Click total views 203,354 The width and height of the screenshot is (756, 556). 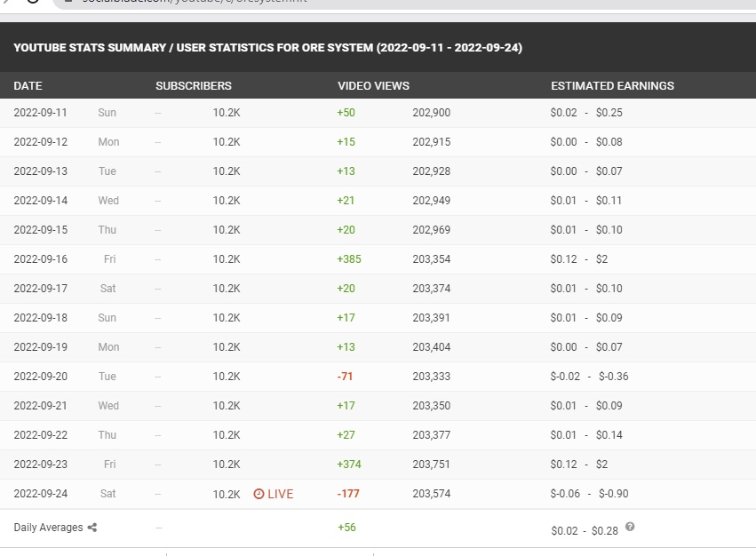point(432,259)
